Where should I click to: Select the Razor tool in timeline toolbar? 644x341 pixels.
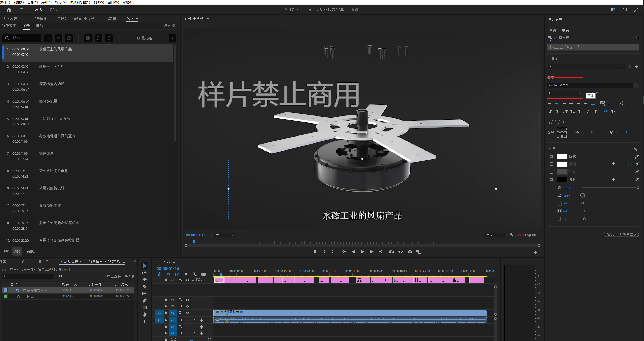(x=145, y=287)
